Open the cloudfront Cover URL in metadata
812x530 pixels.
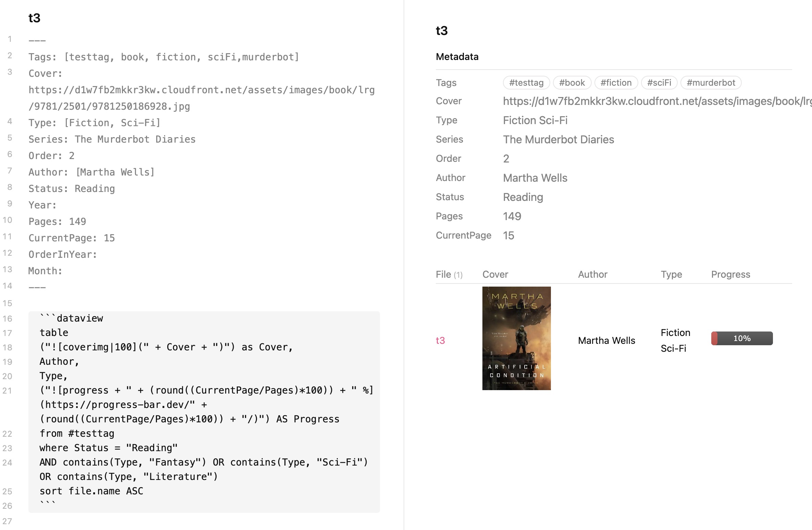[657, 101]
